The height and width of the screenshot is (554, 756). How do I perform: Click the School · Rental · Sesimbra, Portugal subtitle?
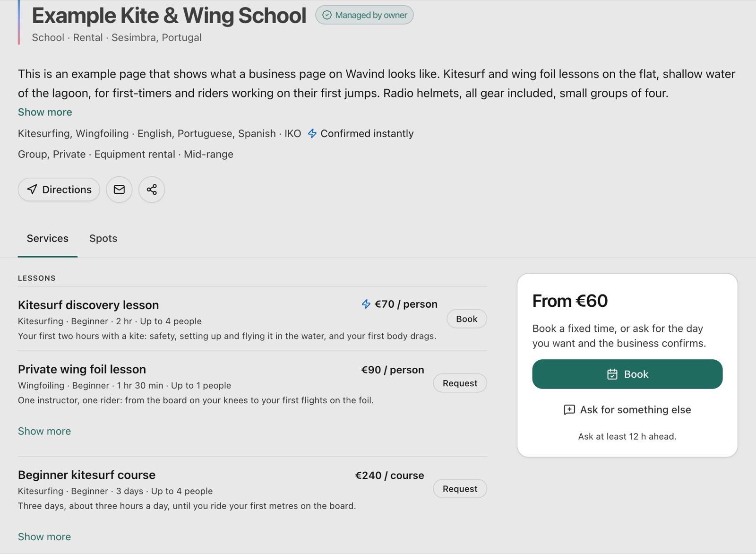coord(117,37)
